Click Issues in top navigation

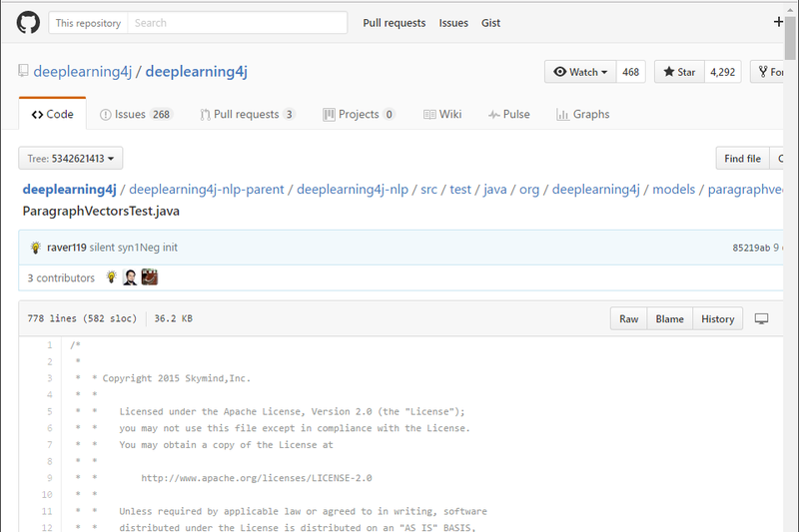pyautogui.click(x=453, y=23)
